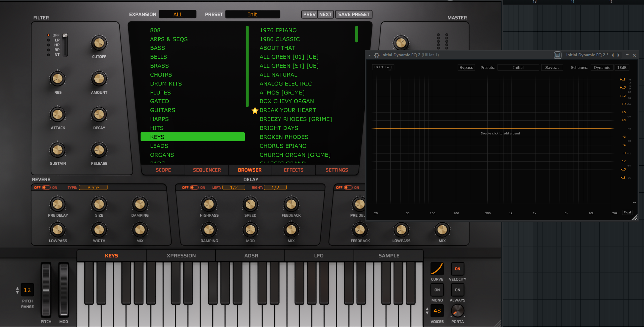Switch to the EFFECTS tab
The height and width of the screenshot is (327, 644).
294,170
